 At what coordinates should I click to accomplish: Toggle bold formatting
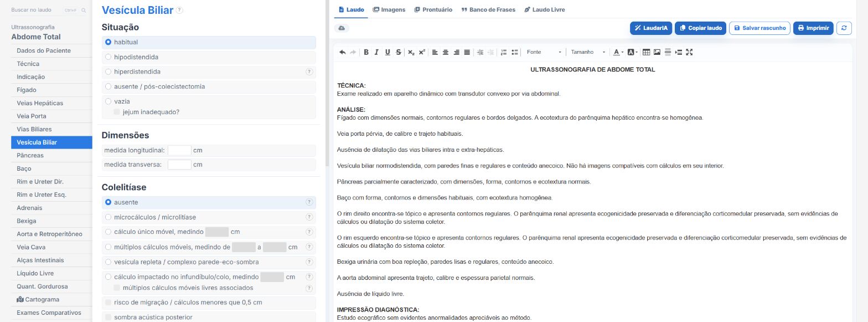point(366,52)
